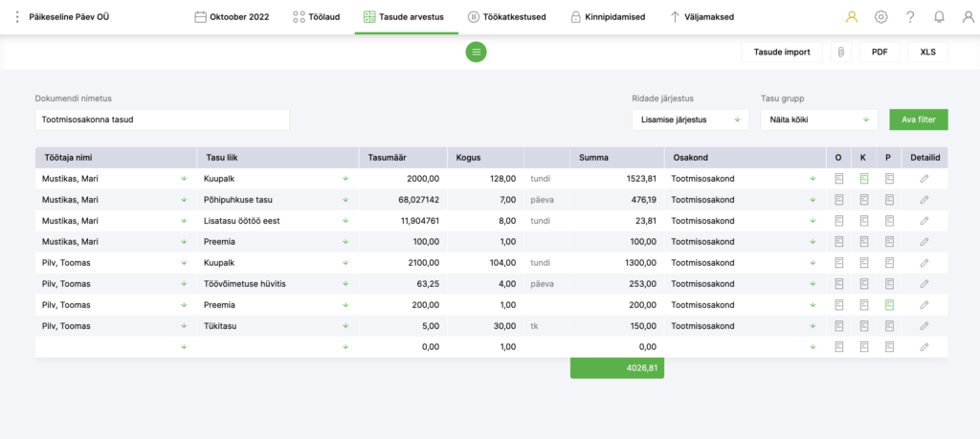
Task: Click the yellow user profile icon
Action: [851, 17]
